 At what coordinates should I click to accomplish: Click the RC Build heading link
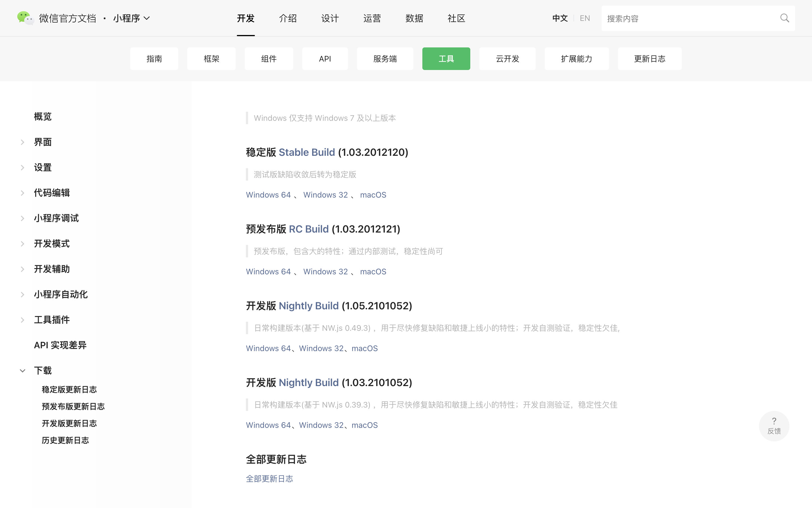309,229
